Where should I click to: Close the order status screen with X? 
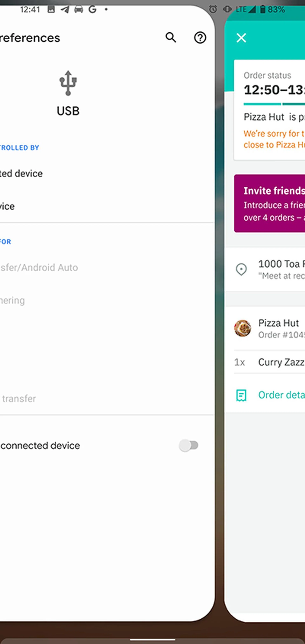coord(241,38)
